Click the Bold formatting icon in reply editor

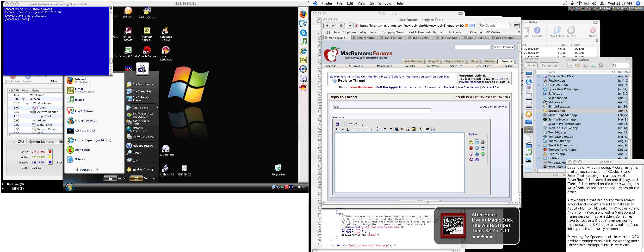point(337,129)
